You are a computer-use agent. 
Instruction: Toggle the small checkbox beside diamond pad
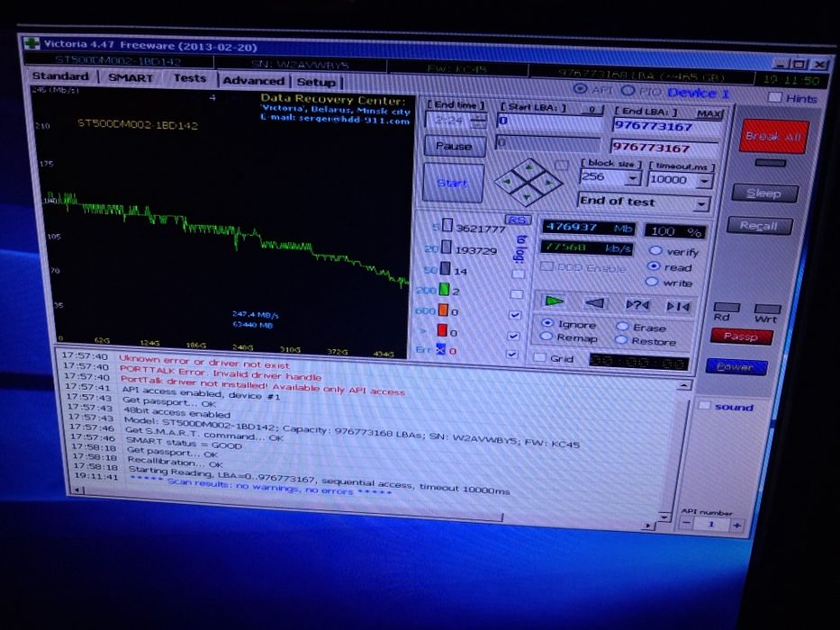(561, 165)
